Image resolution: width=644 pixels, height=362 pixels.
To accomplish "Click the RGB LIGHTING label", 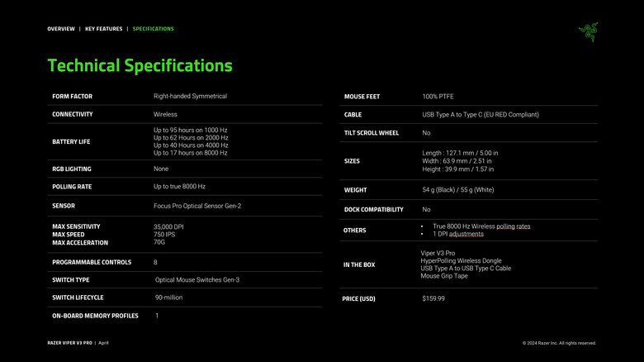I will click(72, 169).
